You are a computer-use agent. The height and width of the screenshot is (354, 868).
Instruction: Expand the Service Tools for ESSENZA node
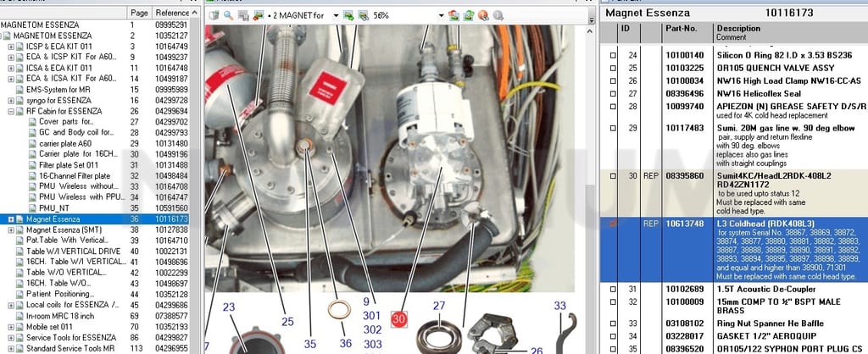(11, 338)
